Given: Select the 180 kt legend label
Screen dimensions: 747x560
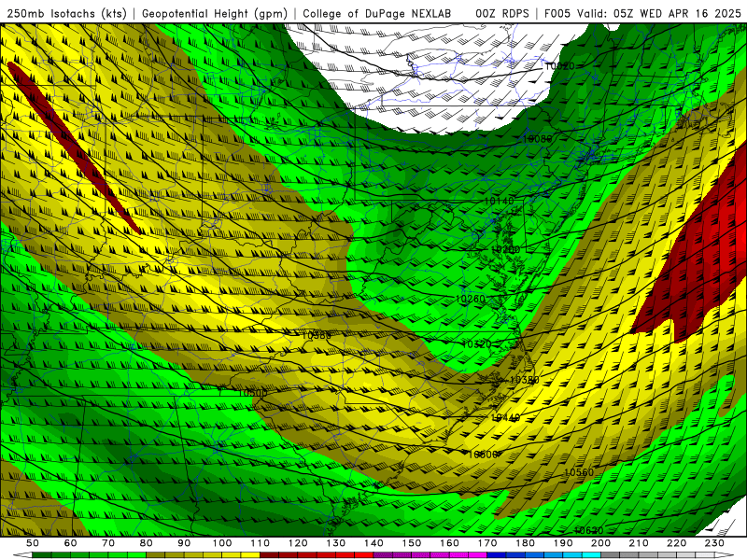Looking at the screenshot, I should 525,543.
